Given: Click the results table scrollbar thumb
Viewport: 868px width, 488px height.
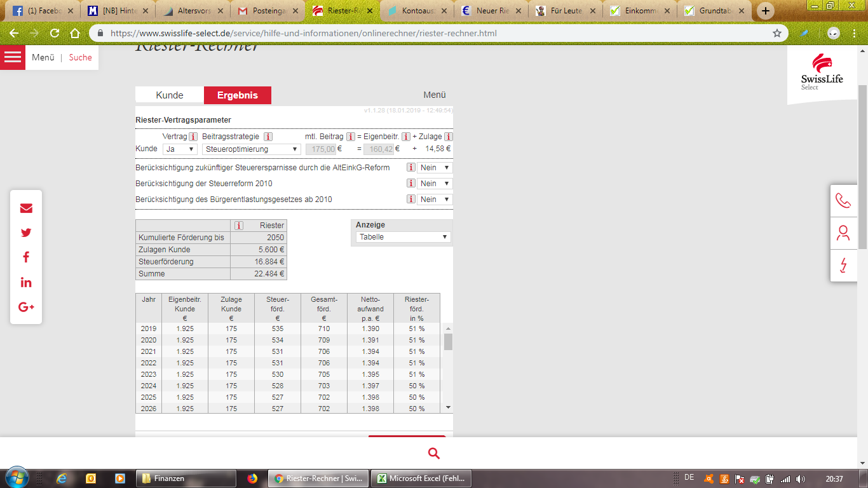Looking at the screenshot, I should click(x=448, y=342).
